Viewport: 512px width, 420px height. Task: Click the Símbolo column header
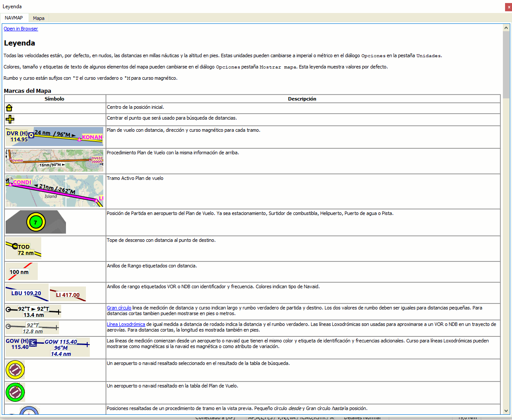[55, 99]
